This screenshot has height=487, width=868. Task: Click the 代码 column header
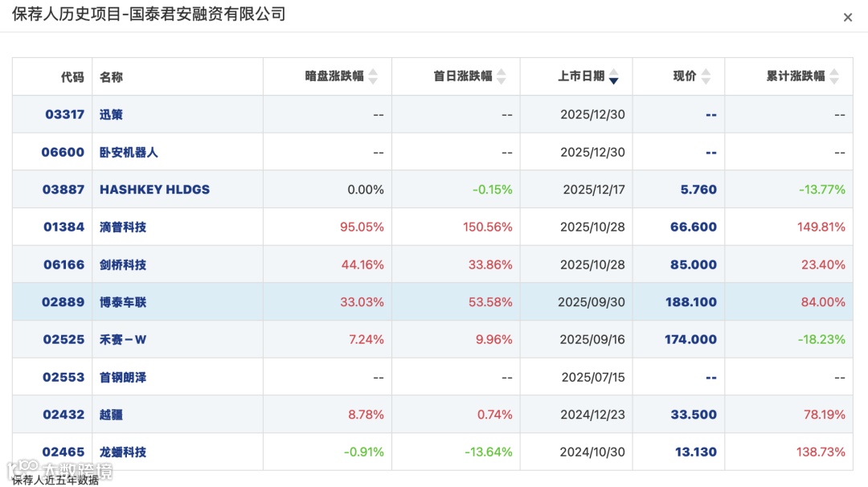[x=72, y=77]
